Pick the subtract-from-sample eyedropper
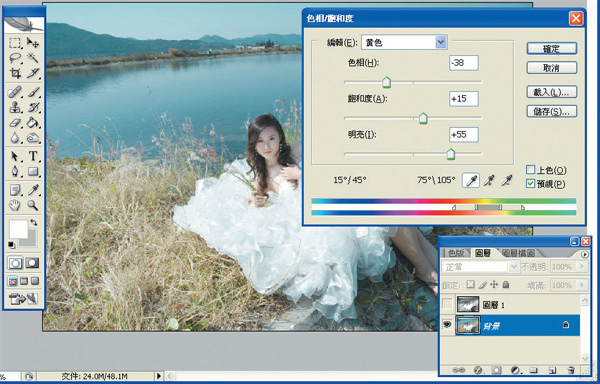The image size is (600, 384). (x=507, y=181)
